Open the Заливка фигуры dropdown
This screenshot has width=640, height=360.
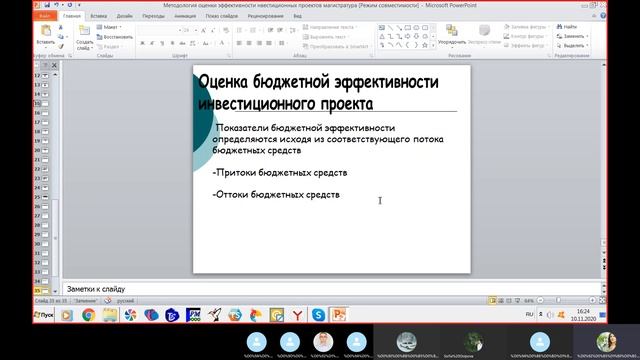coord(527,27)
